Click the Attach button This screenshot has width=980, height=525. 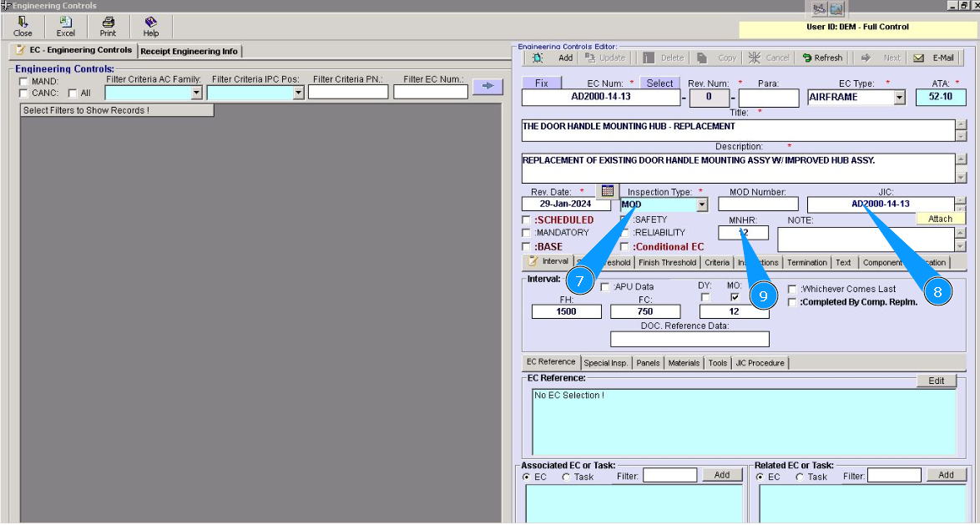(x=939, y=219)
